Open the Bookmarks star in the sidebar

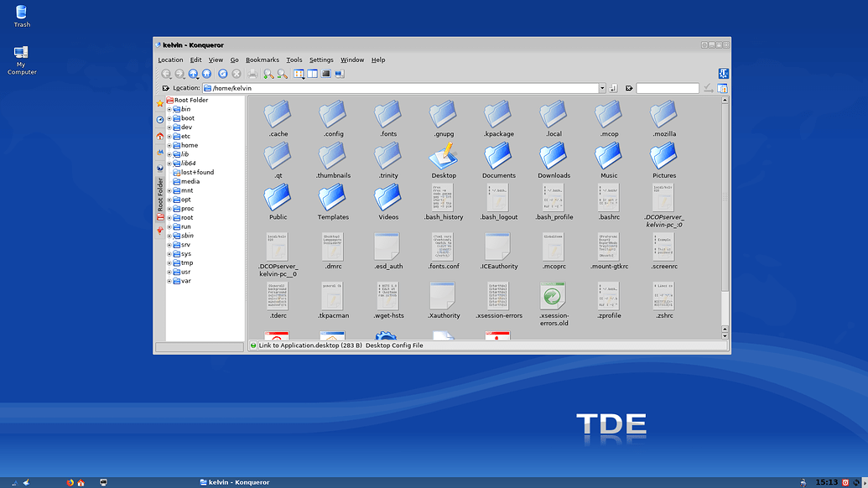159,102
